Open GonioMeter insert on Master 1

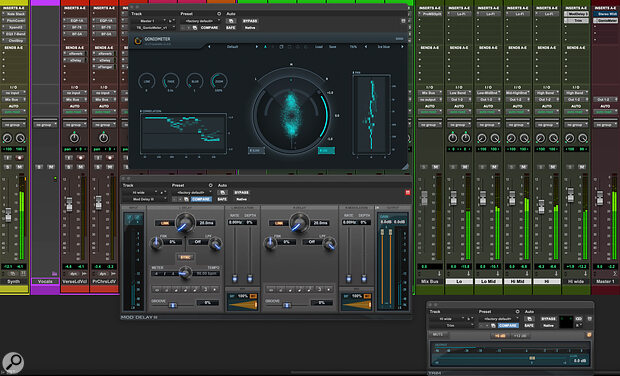(605, 21)
